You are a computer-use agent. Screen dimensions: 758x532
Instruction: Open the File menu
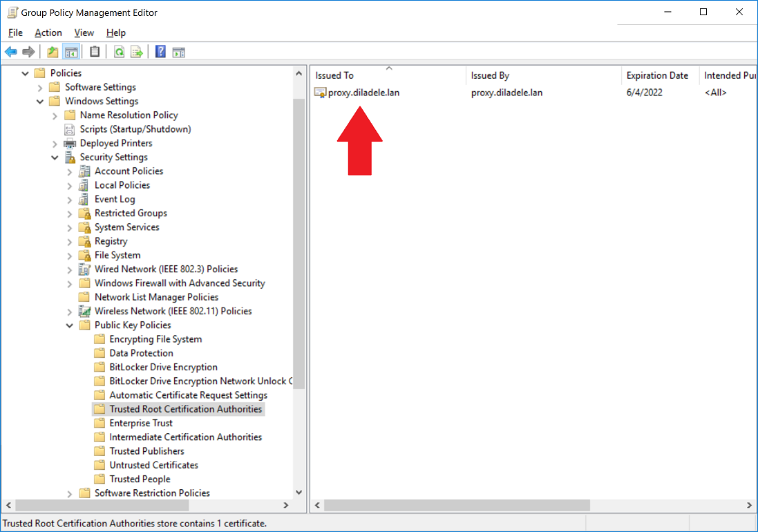coord(15,32)
